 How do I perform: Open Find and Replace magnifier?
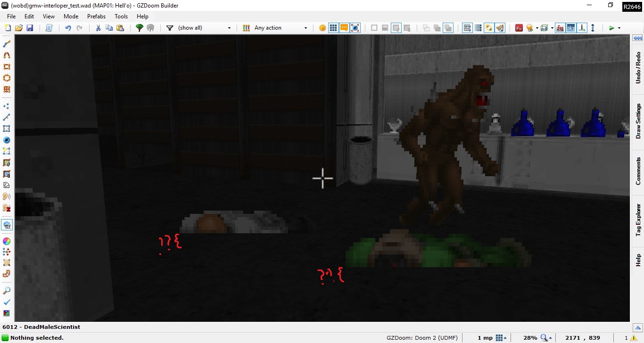[7, 290]
